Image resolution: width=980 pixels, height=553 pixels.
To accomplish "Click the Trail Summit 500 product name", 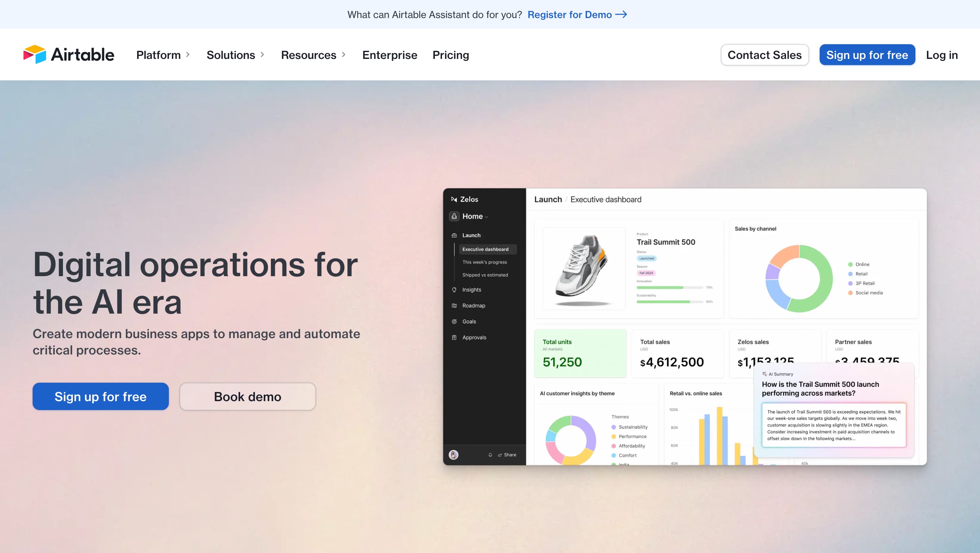I will (666, 242).
